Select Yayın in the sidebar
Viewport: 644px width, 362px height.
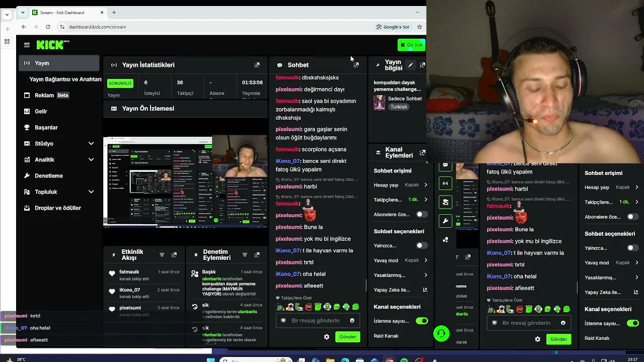pos(59,63)
